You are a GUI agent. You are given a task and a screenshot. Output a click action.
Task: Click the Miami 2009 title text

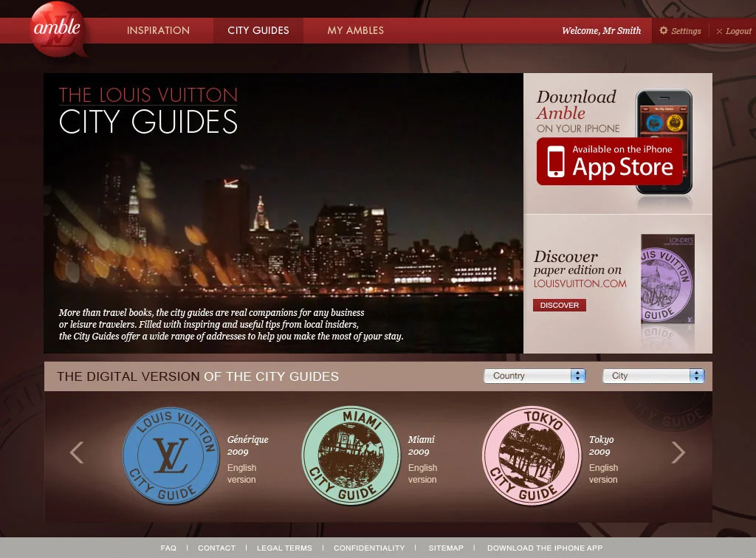coord(421,446)
